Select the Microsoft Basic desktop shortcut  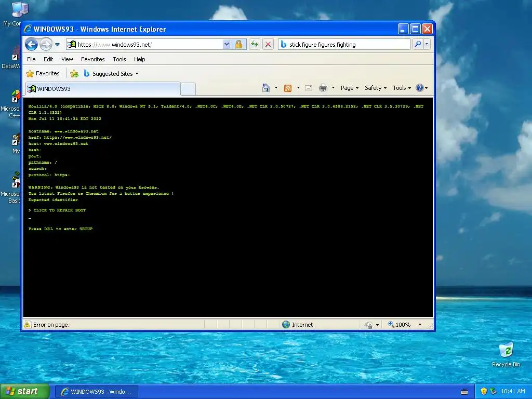click(x=11, y=188)
